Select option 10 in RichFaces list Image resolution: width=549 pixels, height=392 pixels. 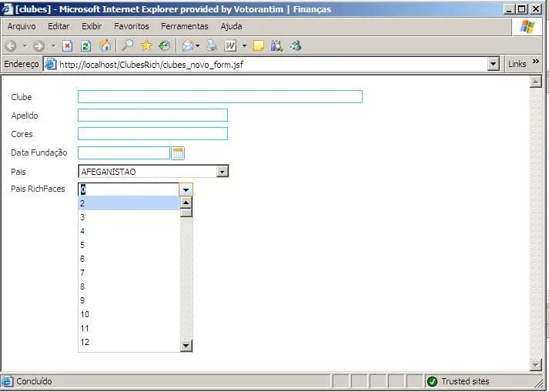point(129,314)
